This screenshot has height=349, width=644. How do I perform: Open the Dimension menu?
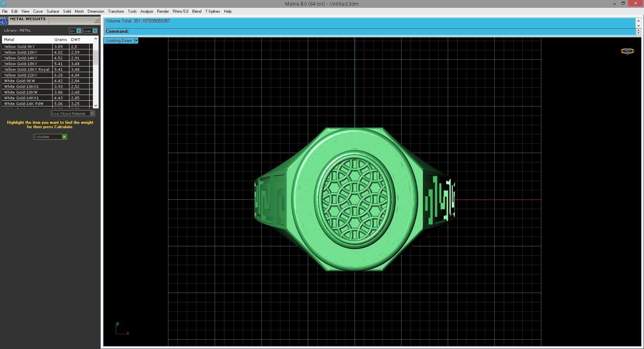coord(96,11)
